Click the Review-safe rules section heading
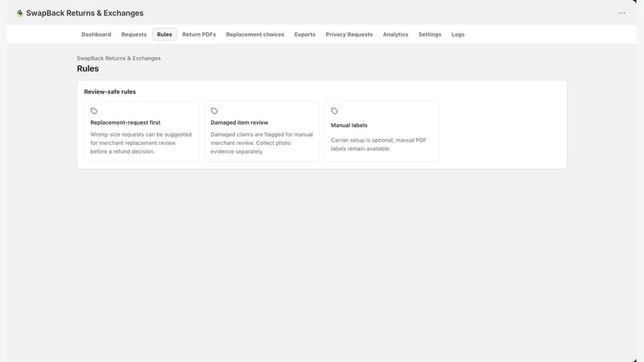The height and width of the screenshot is (362, 644). [109, 92]
